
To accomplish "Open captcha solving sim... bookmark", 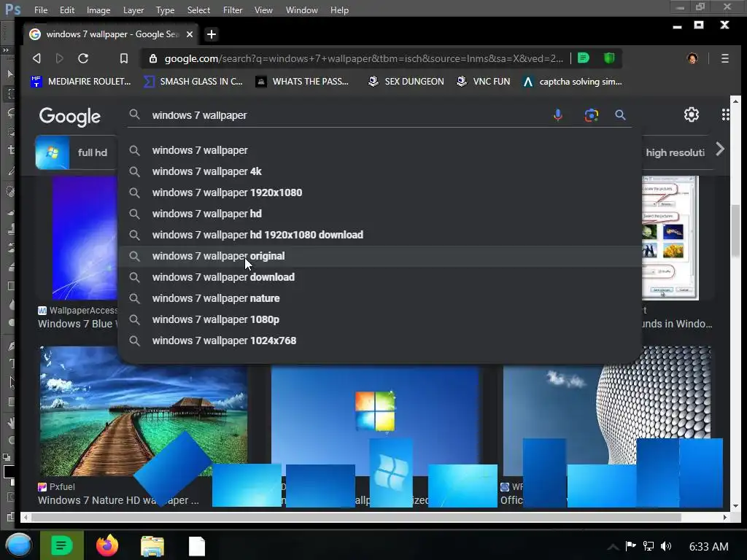I will pos(572,82).
